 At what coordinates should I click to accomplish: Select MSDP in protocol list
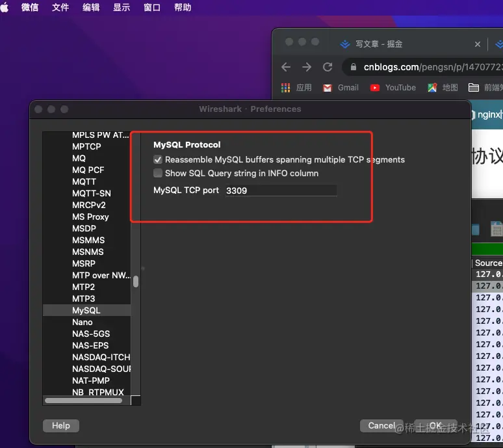(x=86, y=228)
